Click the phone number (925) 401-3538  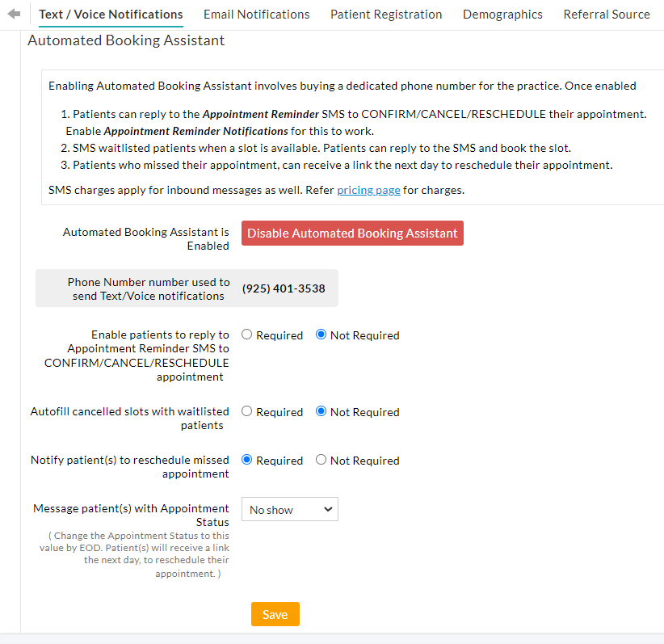pyautogui.click(x=284, y=287)
